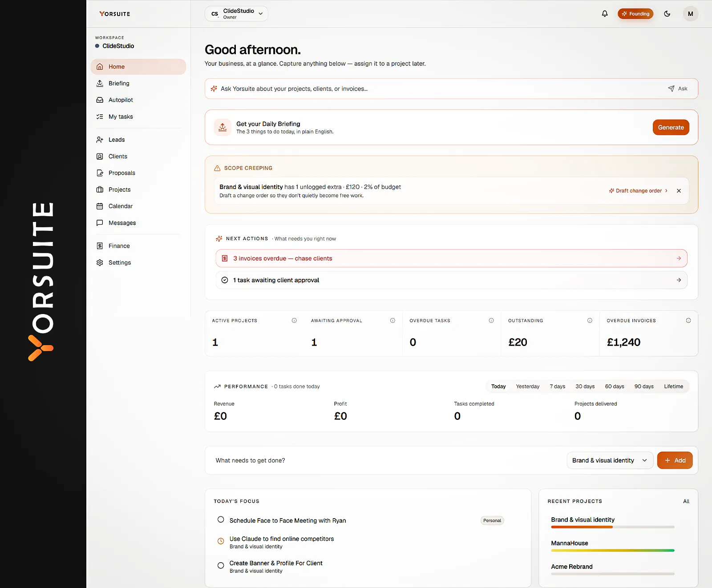Go to the Messages menu item
712x588 pixels.
(138, 223)
